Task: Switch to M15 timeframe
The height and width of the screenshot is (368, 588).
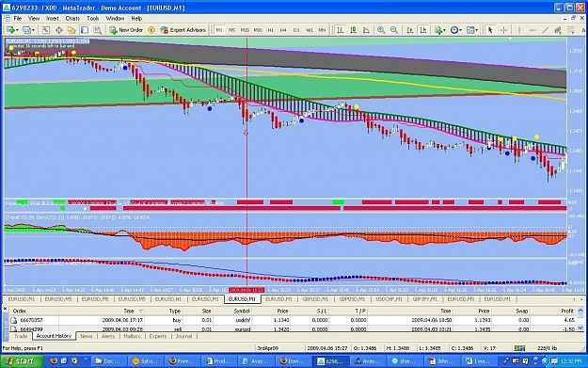Action: (x=245, y=30)
